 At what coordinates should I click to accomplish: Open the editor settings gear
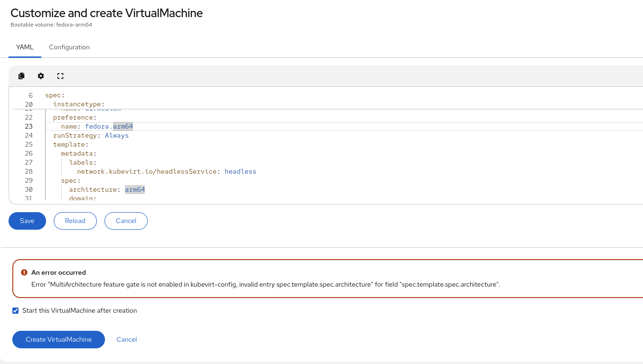coord(41,76)
